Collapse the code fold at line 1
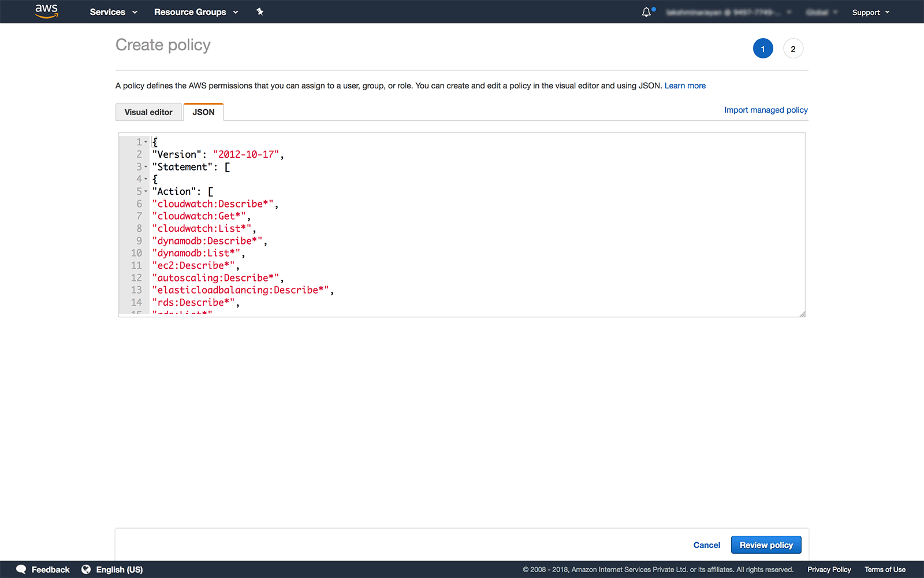The height and width of the screenshot is (578, 924). pos(146,142)
